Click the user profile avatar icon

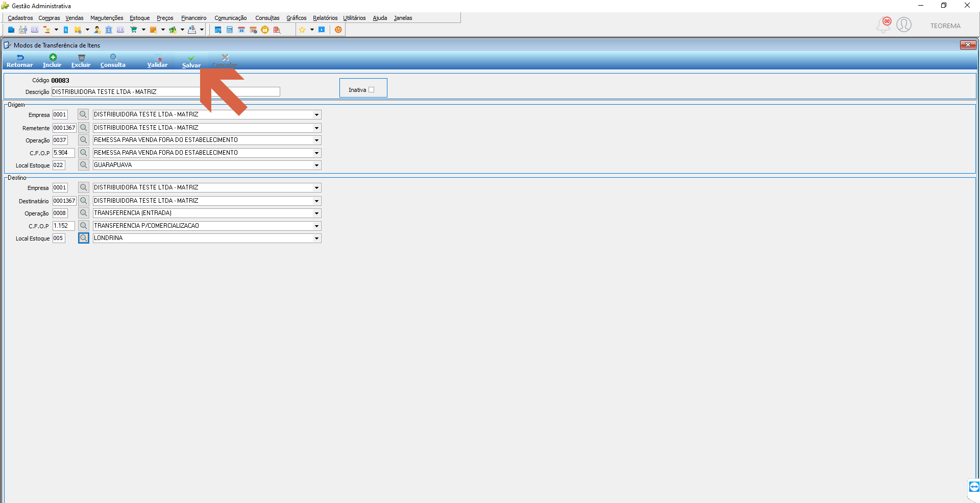[x=904, y=25]
